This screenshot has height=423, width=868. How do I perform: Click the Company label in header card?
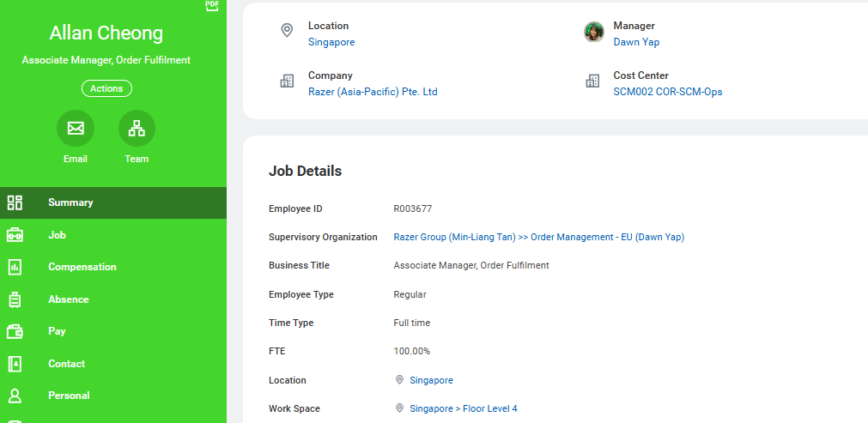pyautogui.click(x=331, y=76)
